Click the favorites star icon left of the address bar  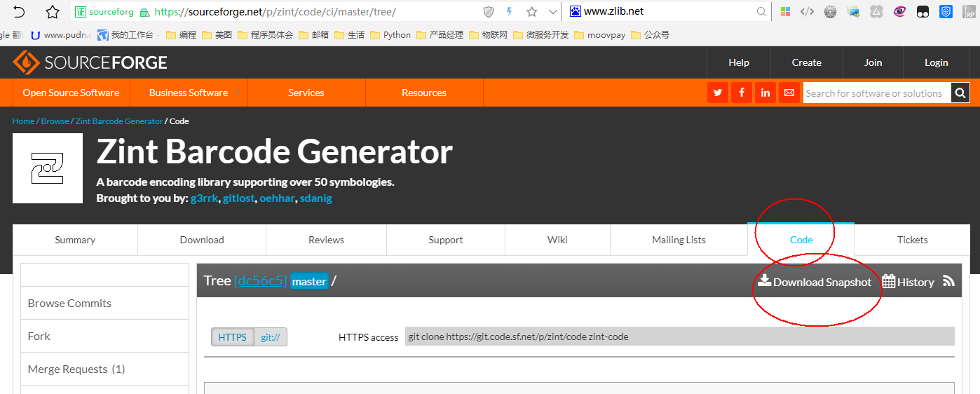point(53,11)
